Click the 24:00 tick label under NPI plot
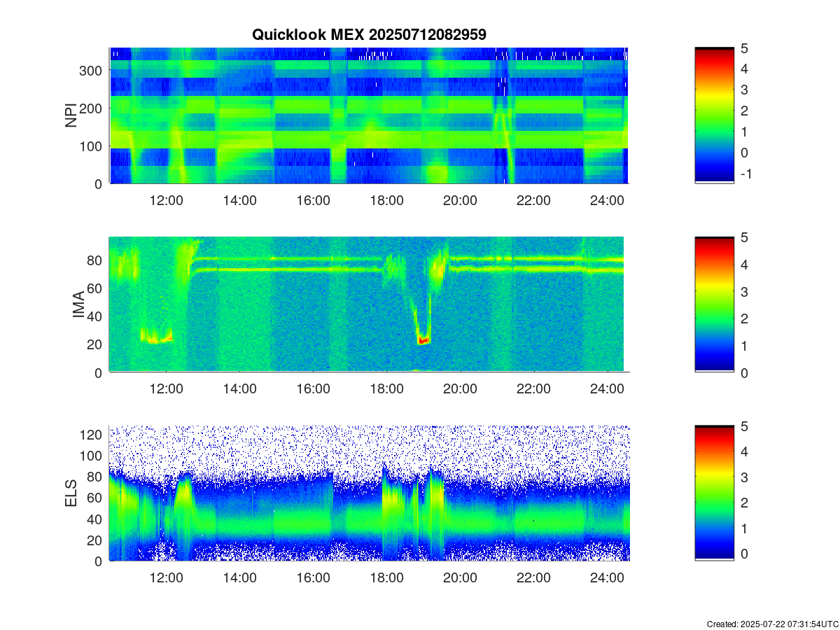This screenshot has height=630, width=840. click(x=607, y=200)
